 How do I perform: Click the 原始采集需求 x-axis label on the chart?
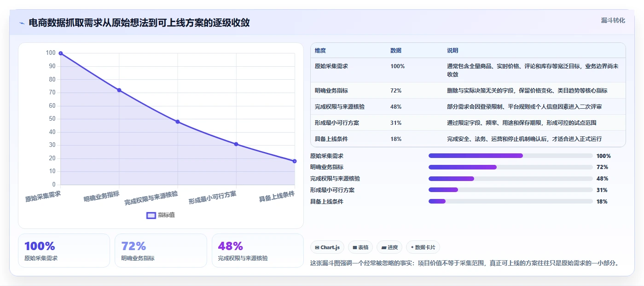point(43,197)
